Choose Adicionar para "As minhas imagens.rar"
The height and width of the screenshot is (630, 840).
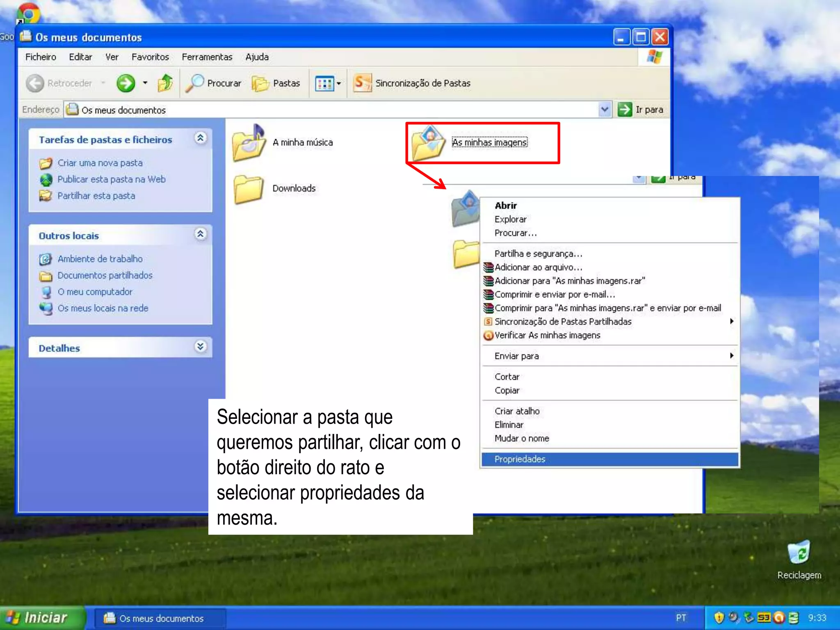[609, 281]
